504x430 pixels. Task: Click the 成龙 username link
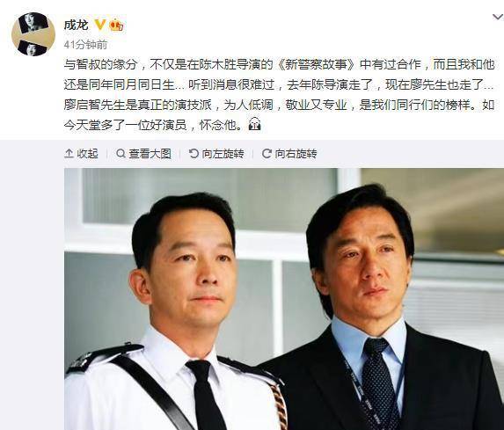[77, 25]
